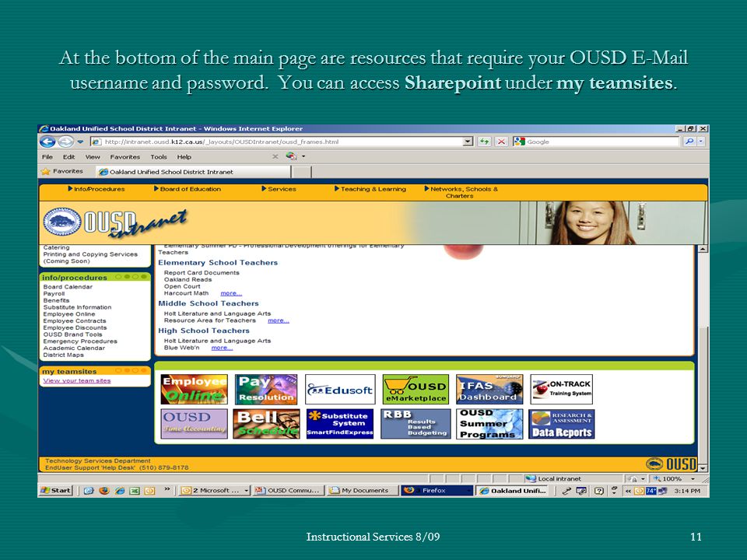Open Substitute System SmartFindExpress tile

point(340,423)
